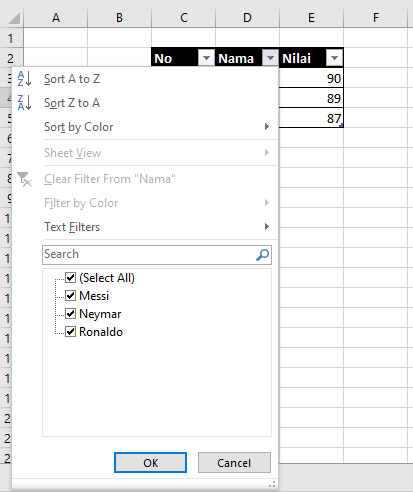The width and height of the screenshot is (413, 492).
Task: Open the Nilai column filter arrow
Action: (334, 58)
